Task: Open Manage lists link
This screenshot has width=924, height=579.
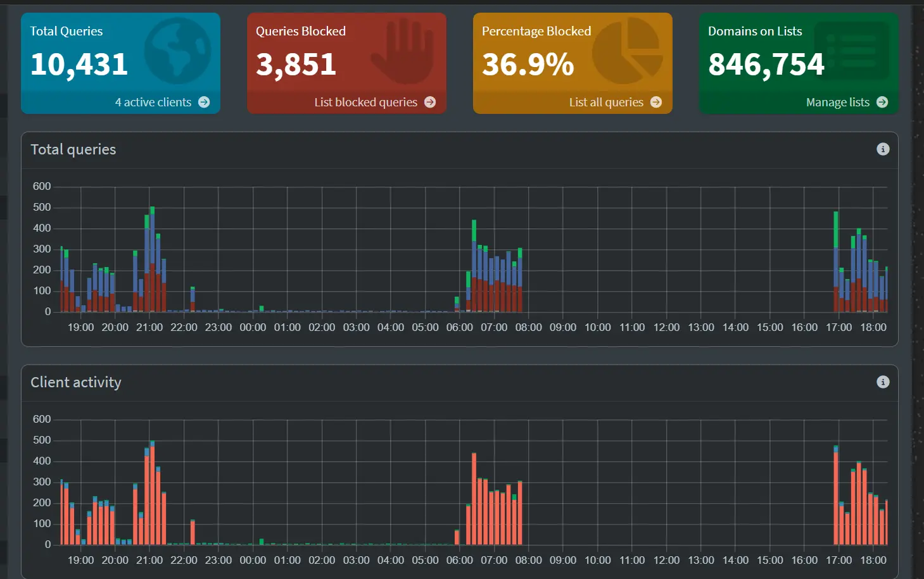Action: (837, 102)
